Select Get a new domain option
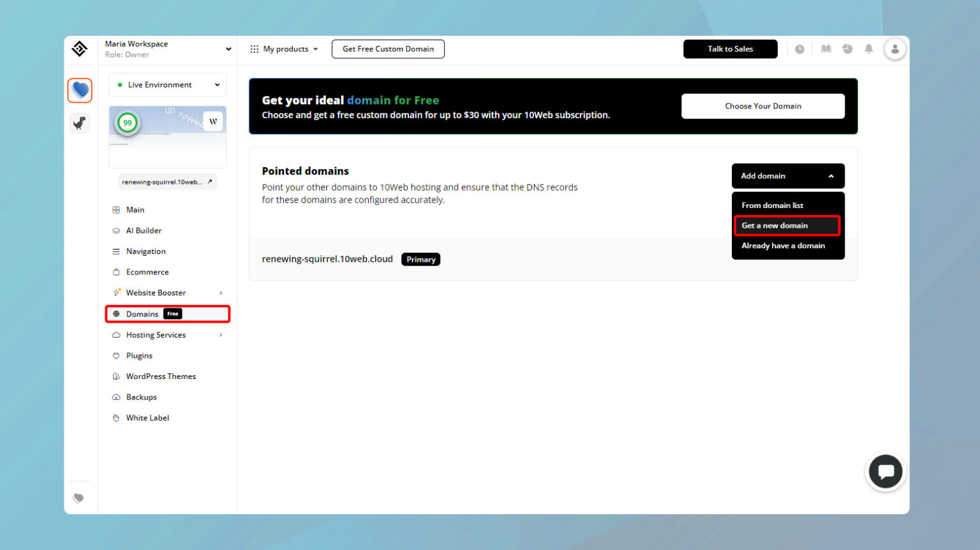 pyautogui.click(x=775, y=225)
